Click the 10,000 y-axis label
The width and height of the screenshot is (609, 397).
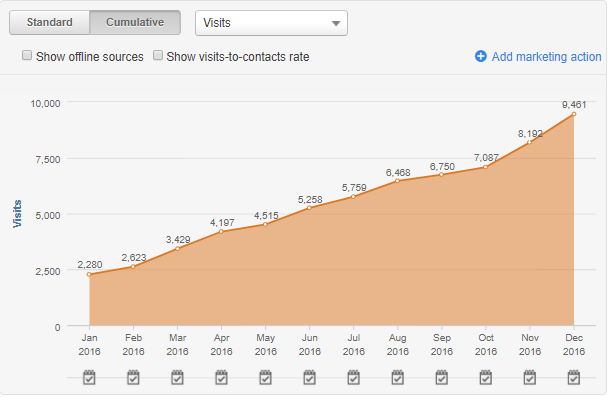tap(45, 103)
